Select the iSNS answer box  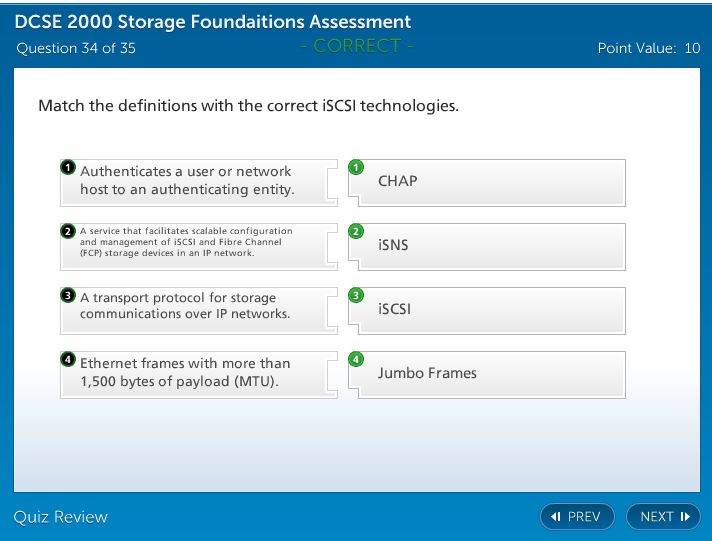[490, 246]
